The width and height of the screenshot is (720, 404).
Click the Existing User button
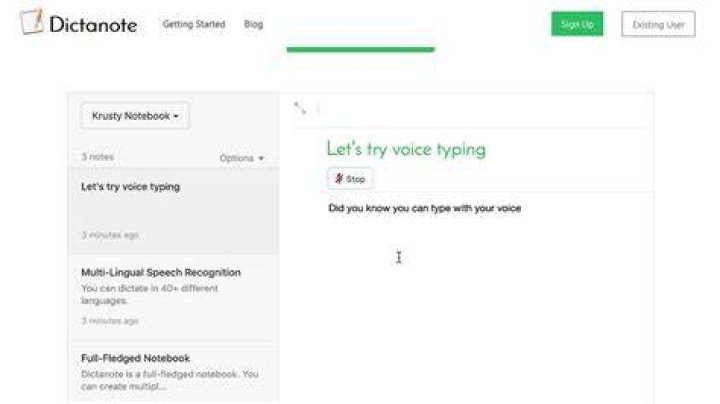(x=658, y=24)
